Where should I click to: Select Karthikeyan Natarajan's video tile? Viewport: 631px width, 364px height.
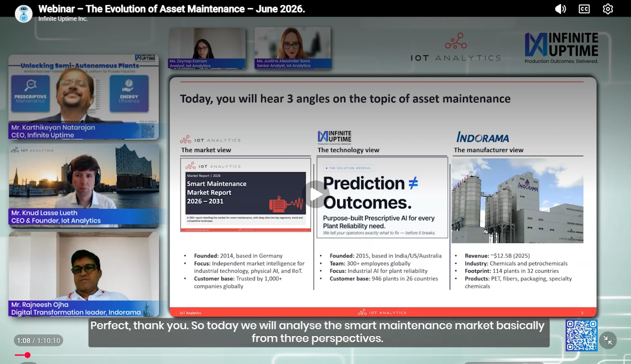(84, 97)
